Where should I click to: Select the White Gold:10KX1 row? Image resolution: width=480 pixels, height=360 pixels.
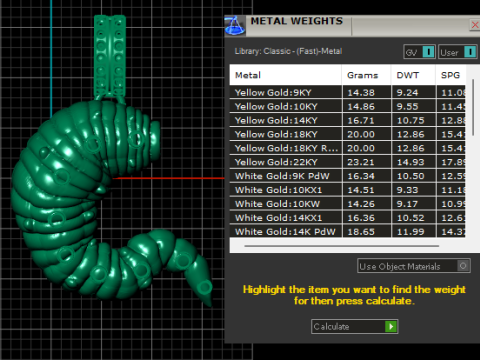[x=348, y=190]
